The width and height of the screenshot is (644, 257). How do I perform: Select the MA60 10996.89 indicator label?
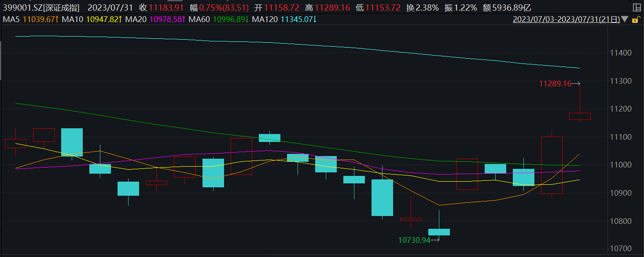(219, 19)
